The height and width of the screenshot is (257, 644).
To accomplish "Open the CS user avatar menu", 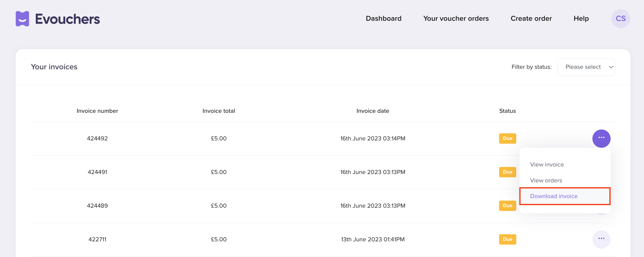I will coord(620,19).
